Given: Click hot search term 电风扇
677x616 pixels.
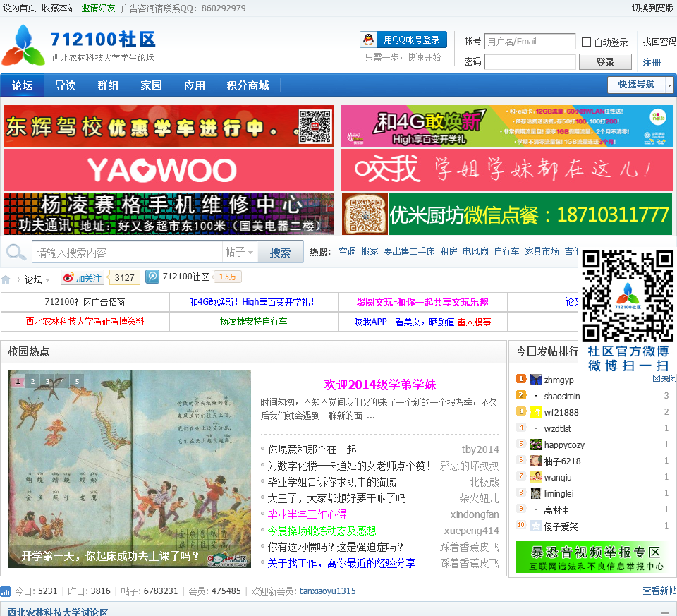Looking at the screenshot, I should pyautogui.click(x=475, y=251).
